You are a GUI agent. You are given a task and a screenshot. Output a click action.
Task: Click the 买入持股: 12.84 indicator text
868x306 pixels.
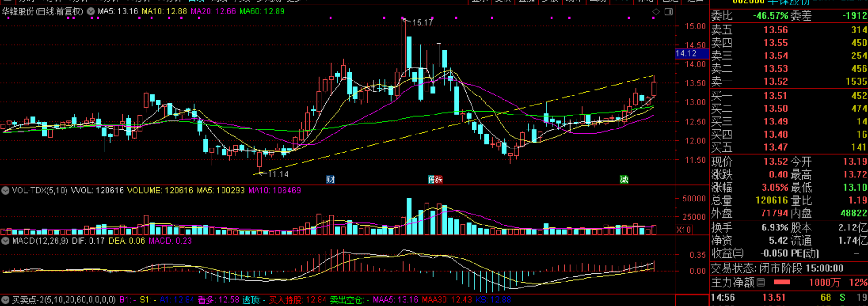[297, 300]
